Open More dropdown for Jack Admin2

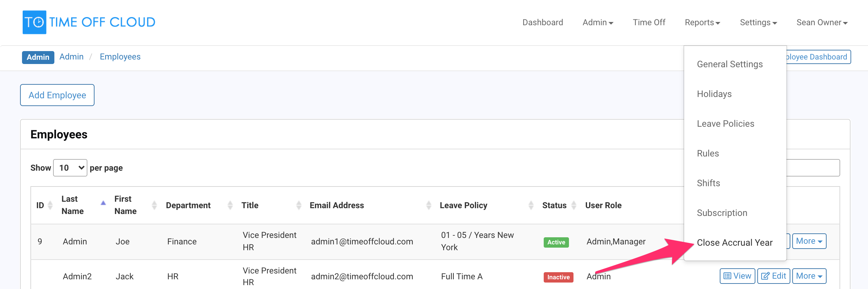(809, 276)
